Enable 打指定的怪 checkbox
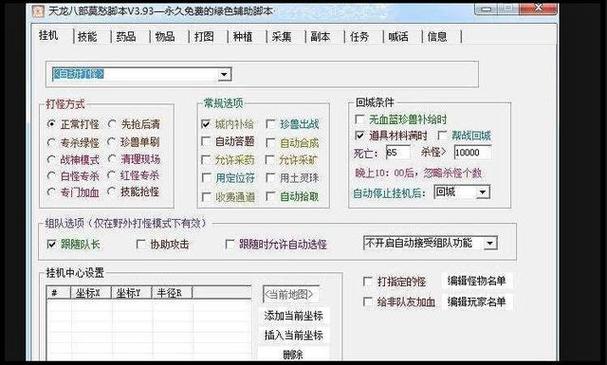Screen dimensions: 607x365 click(x=367, y=281)
